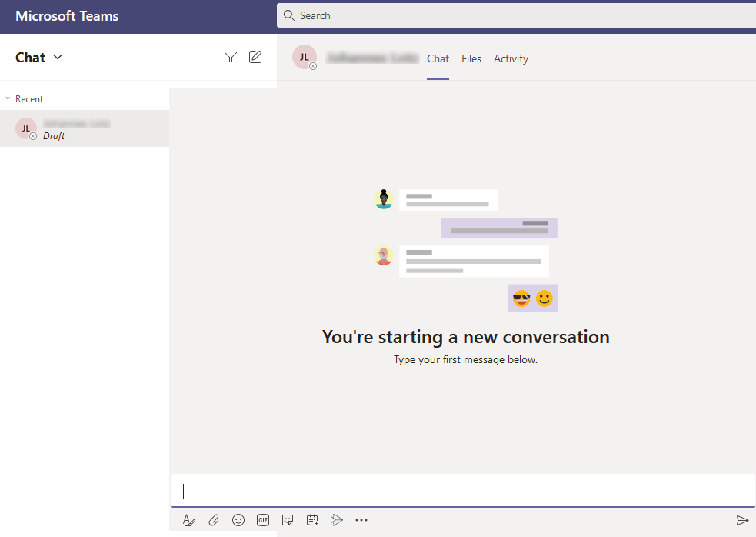Open the Emoji picker

point(238,520)
